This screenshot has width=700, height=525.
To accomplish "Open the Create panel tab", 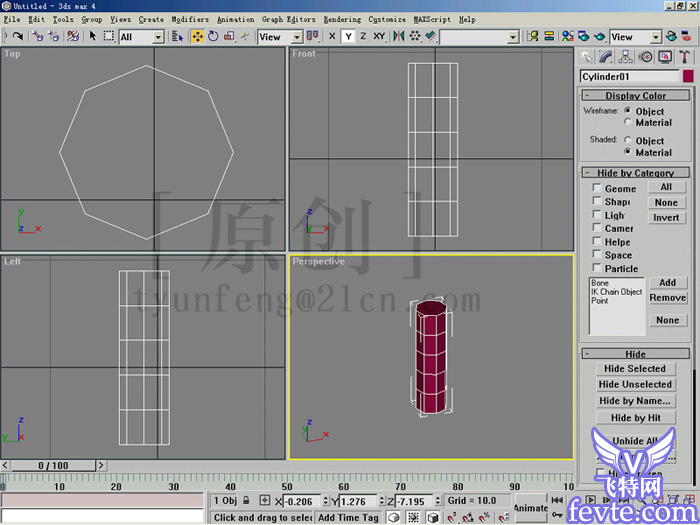I will (x=586, y=57).
